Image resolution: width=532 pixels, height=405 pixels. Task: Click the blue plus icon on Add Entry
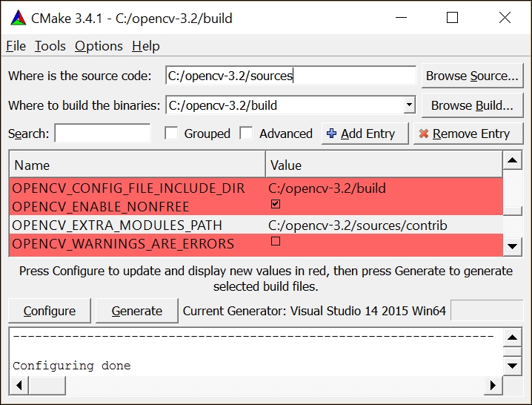[x=331, y=134]
